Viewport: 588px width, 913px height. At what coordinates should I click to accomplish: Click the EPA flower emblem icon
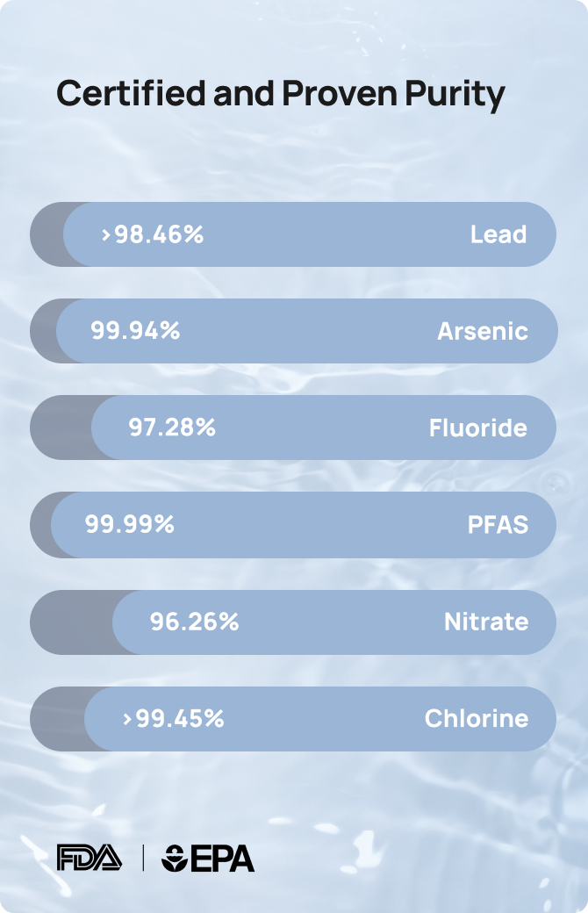pos(174,859)
